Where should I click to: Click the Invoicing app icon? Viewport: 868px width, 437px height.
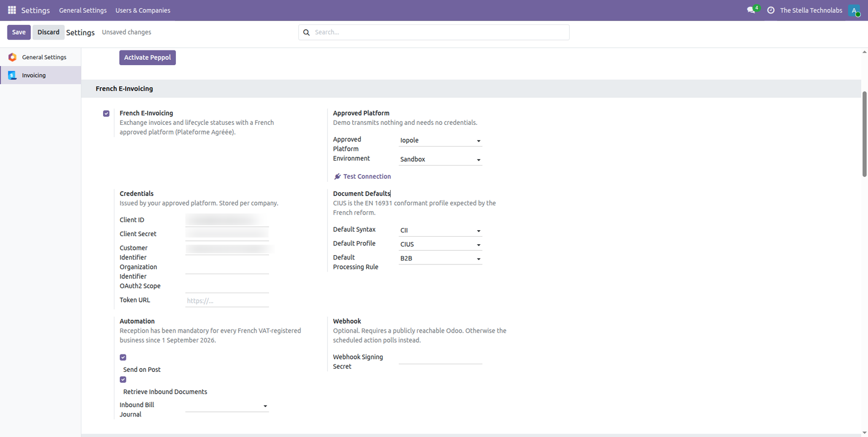pos(12,75)
